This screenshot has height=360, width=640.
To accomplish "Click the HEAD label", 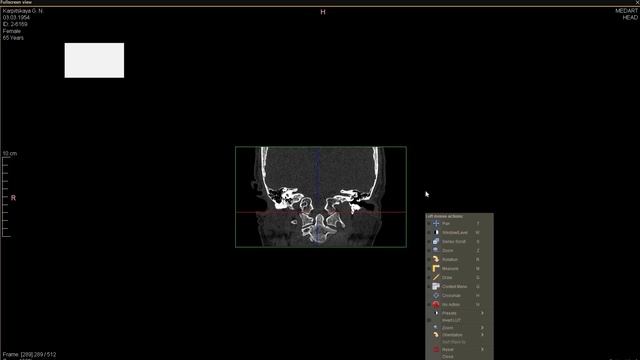I will 630,18.
